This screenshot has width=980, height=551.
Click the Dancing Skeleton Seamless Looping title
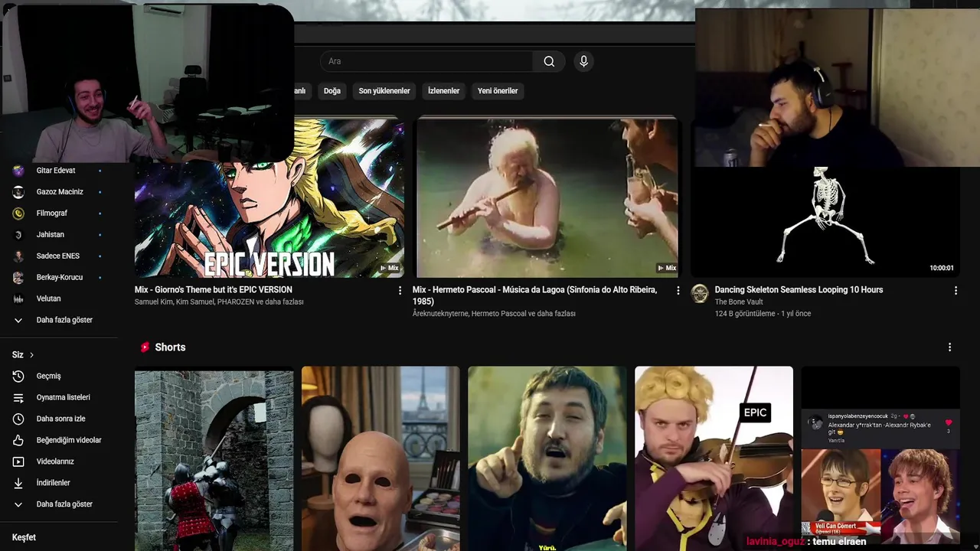pos(799,290)
